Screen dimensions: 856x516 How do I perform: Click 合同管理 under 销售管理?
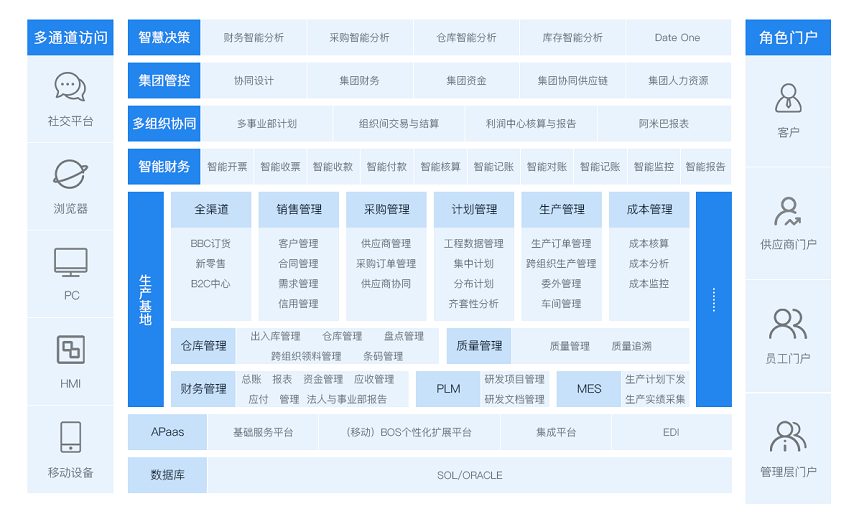298,264
